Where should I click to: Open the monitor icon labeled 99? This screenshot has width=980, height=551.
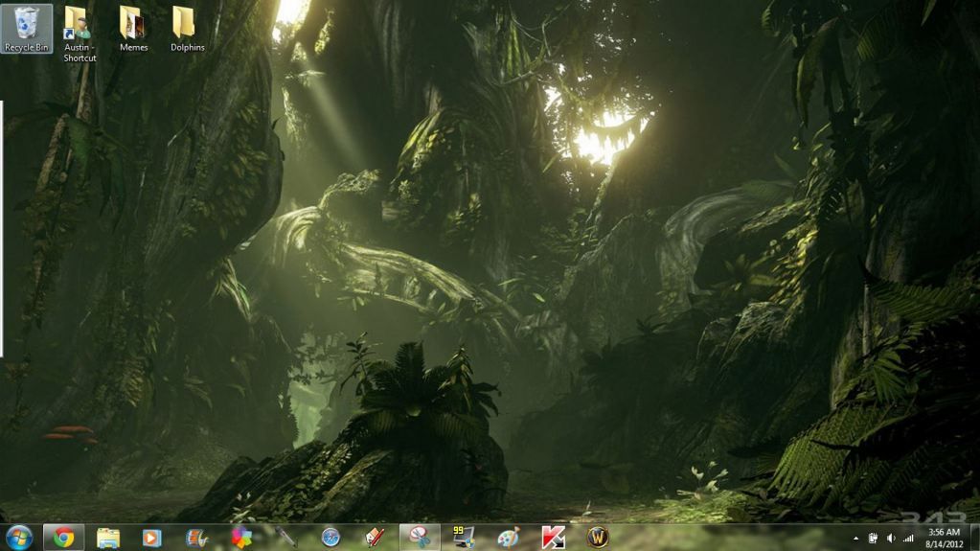[x=464, y=538]
